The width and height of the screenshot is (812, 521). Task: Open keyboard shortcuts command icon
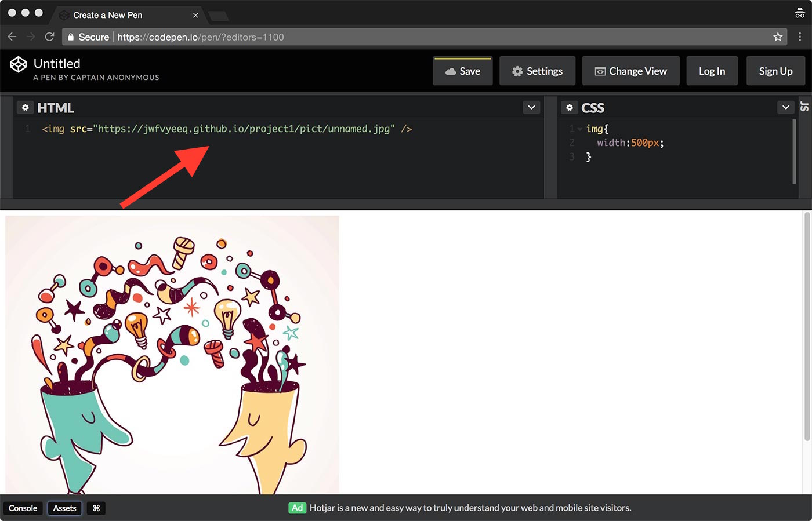click(x=96, y=508)
